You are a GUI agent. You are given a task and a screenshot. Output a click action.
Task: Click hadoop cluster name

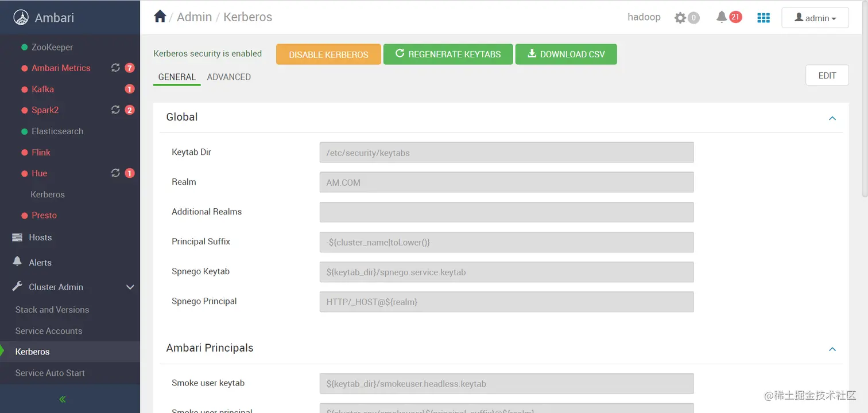[644, 17]
